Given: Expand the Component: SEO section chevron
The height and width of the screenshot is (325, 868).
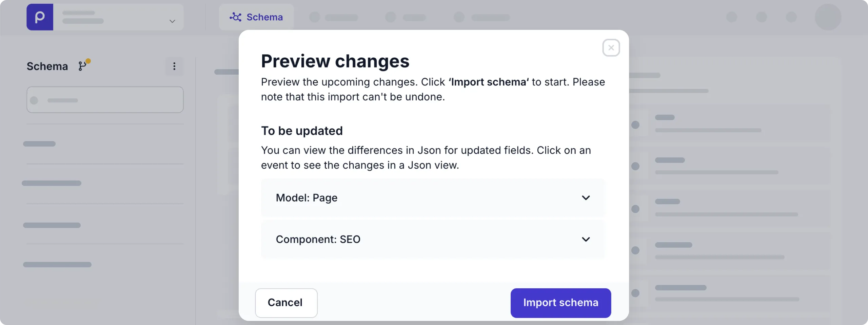Looking at the screenshot, I should [586, 239].
